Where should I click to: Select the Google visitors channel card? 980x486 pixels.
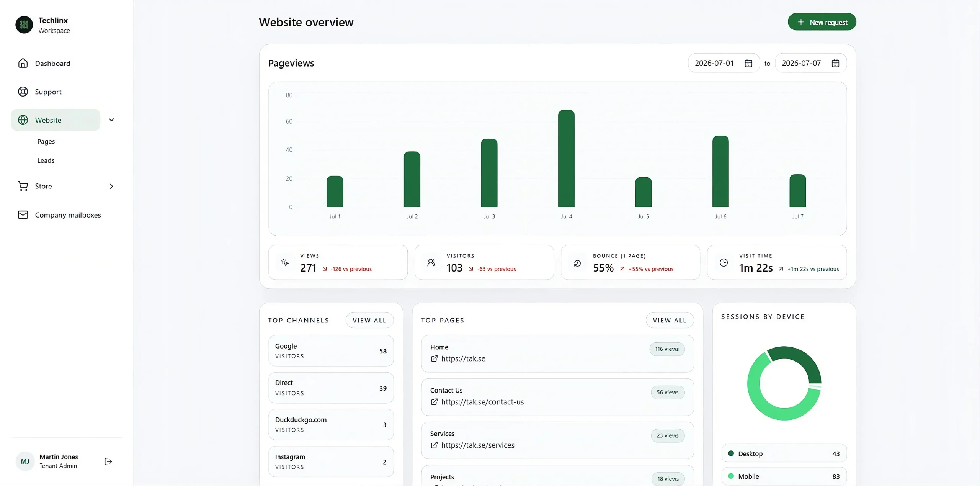331,351
